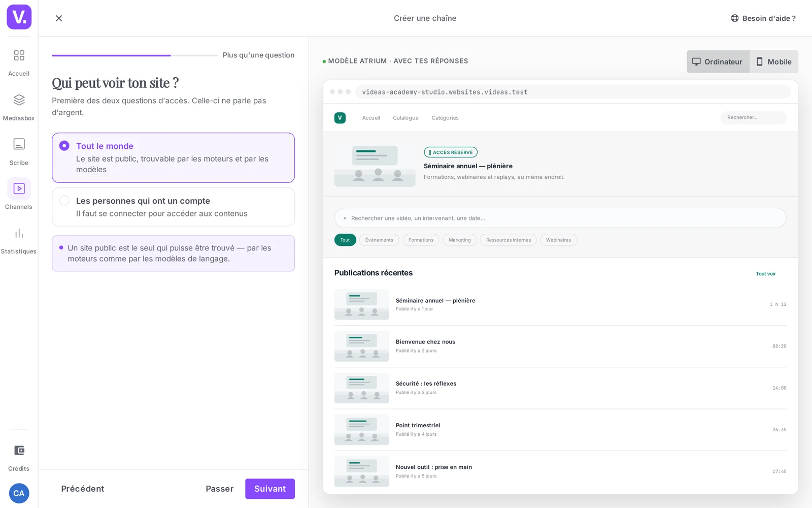The image size is (812, 508).
Task: Click the 'Plus qu'une question' progress label
Action: point(259,55)
